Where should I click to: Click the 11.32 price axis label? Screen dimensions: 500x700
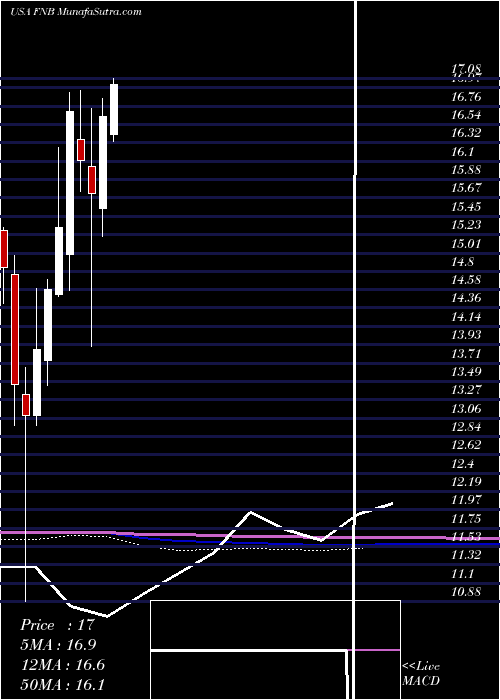[x=466, y=555]
